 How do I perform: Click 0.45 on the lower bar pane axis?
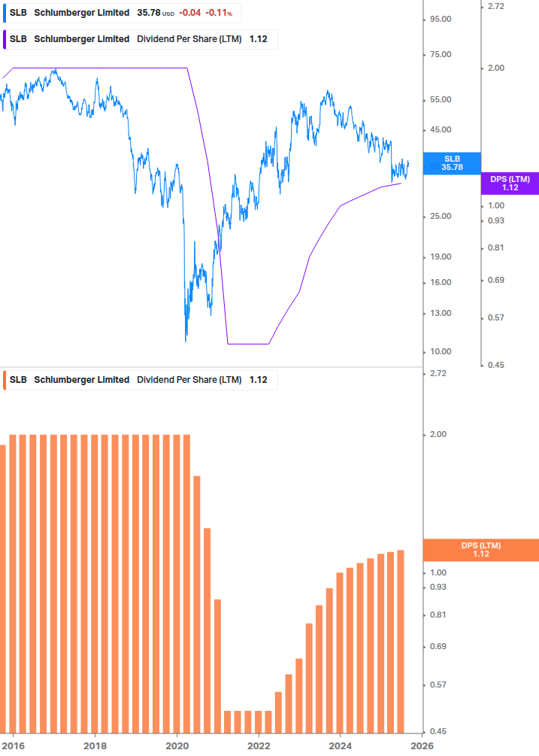coord(438,731)
